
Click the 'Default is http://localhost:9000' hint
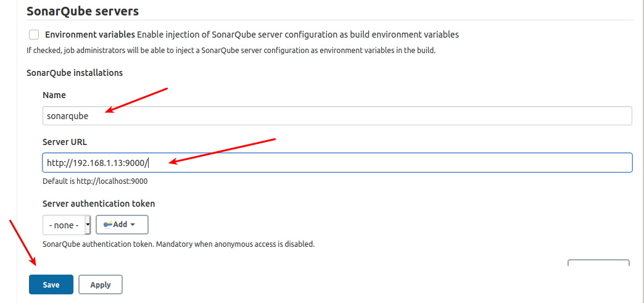[x=95, y=181]
